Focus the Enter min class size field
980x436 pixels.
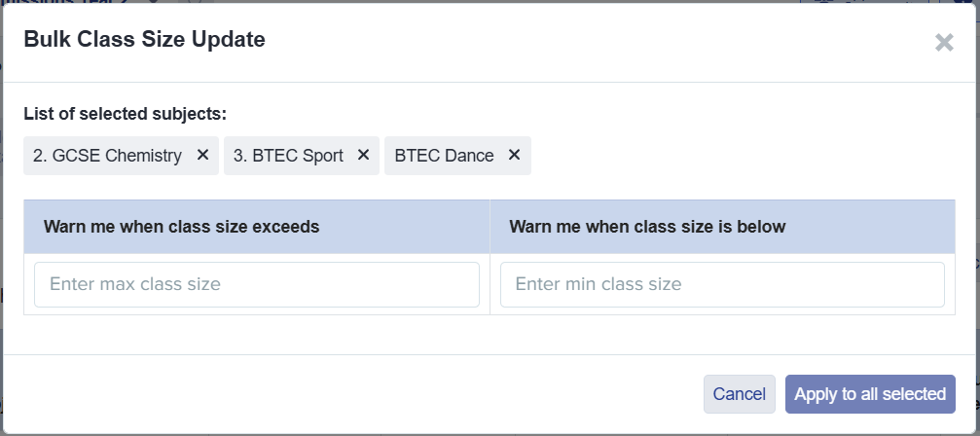[x=722, y=284]
